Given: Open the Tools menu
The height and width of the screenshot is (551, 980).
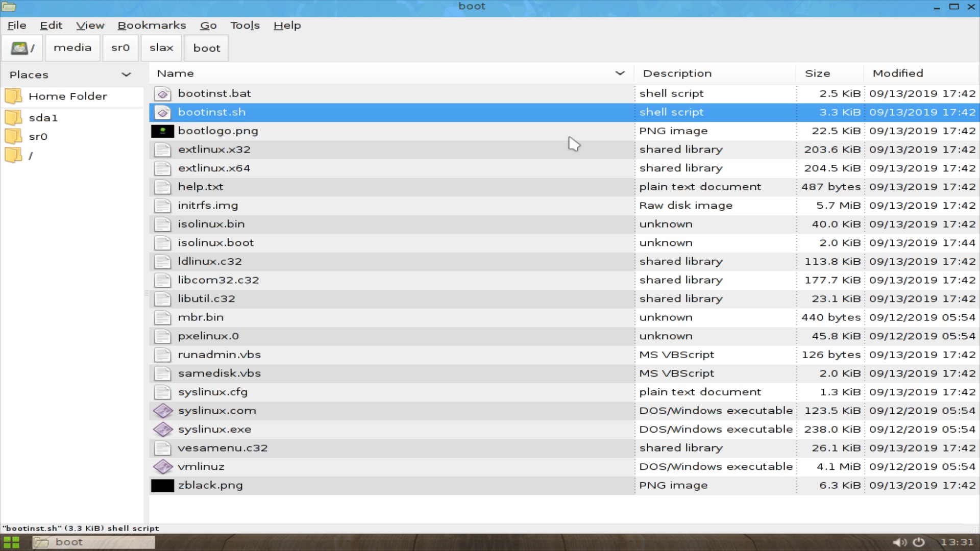Looking at the screenshot, I should (244, 26).
